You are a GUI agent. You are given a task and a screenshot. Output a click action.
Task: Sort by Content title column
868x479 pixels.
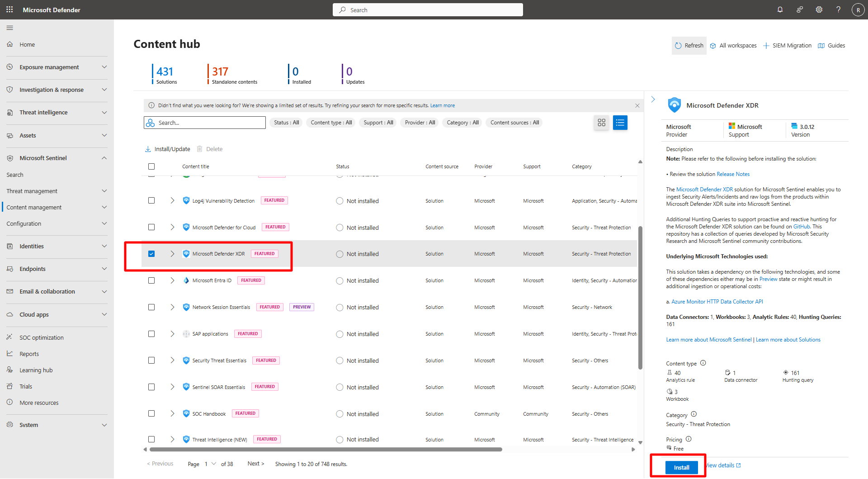click(196, 166)
